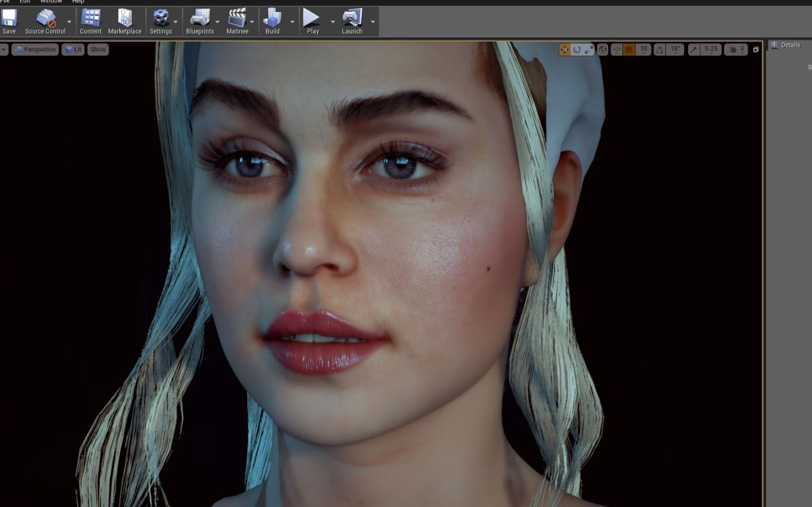
Task: Toggle the scale snapping arrow icon
Action: [x=694, y=50]
